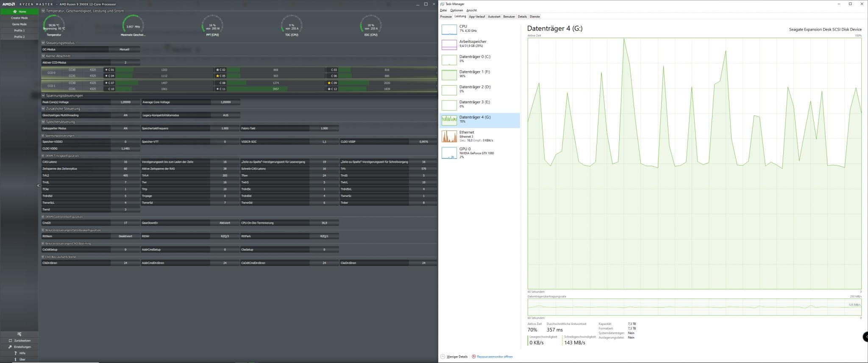
Task: Select gold-star core C 09
Action: point(332,83)
